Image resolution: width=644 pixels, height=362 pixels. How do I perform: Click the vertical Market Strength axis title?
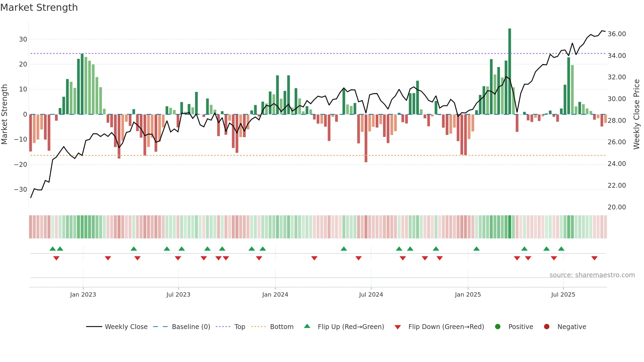click(4, 114)
